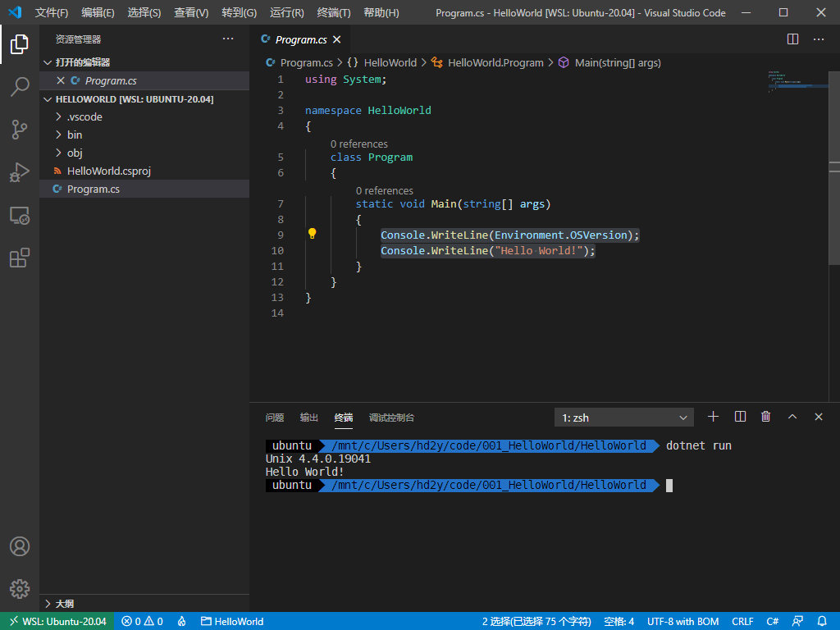Viewport: 840px width, 630px height.
Task: Click the WSL: Ubuntu-20.04 remote indicator
Action: pyautogui.click(x=57, y=622)
